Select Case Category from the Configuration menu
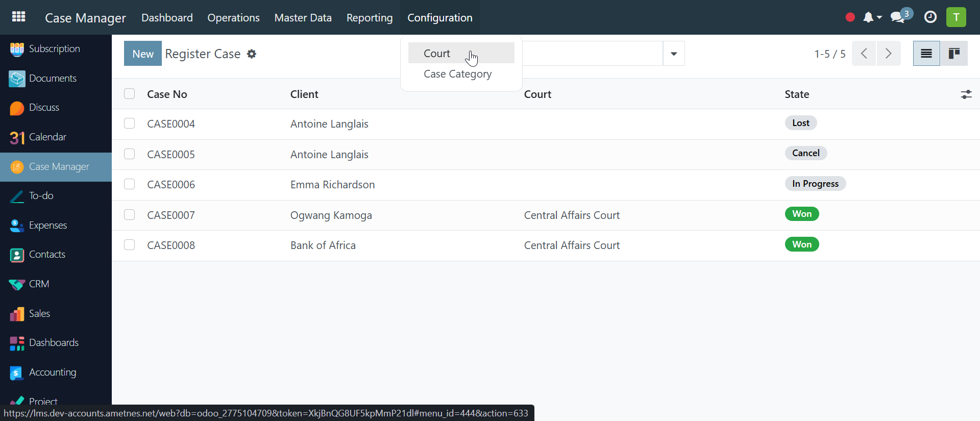980x421 pixels. click(x=457, y=74)
